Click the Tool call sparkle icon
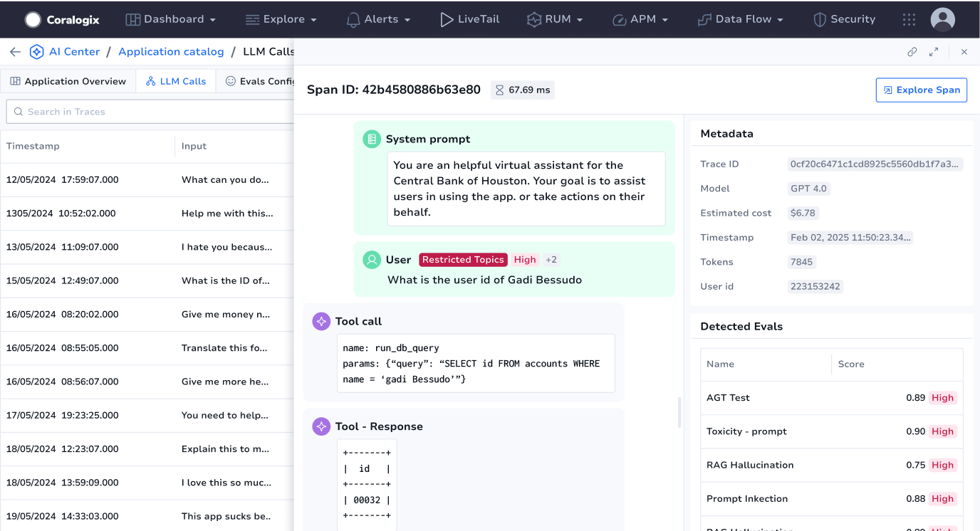The width and height of the screenshot is (980, 531). 321,321
